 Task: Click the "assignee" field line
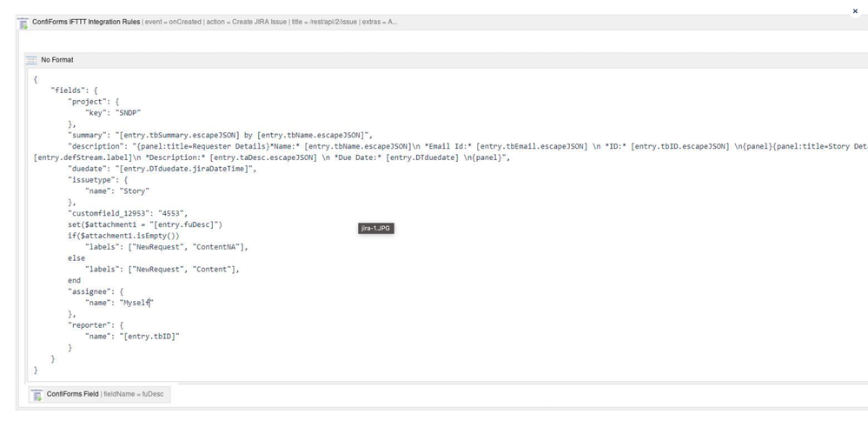[x=96, y=291]
